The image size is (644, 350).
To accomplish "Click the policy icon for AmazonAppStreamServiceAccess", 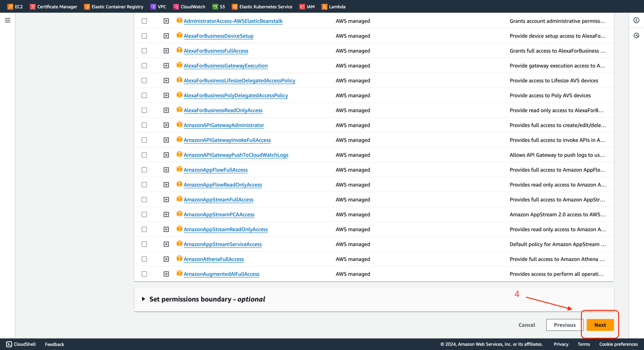I will point(179,244).
